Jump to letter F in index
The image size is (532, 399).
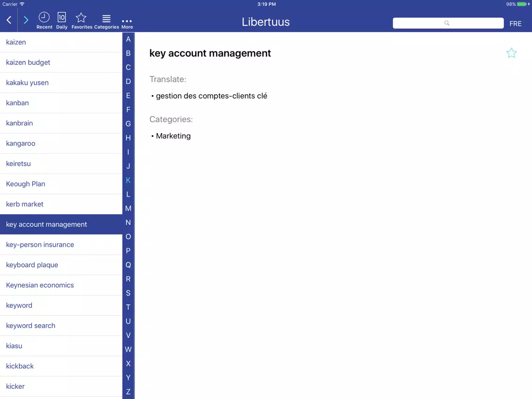pyautogui.click(x=128, y=110)
